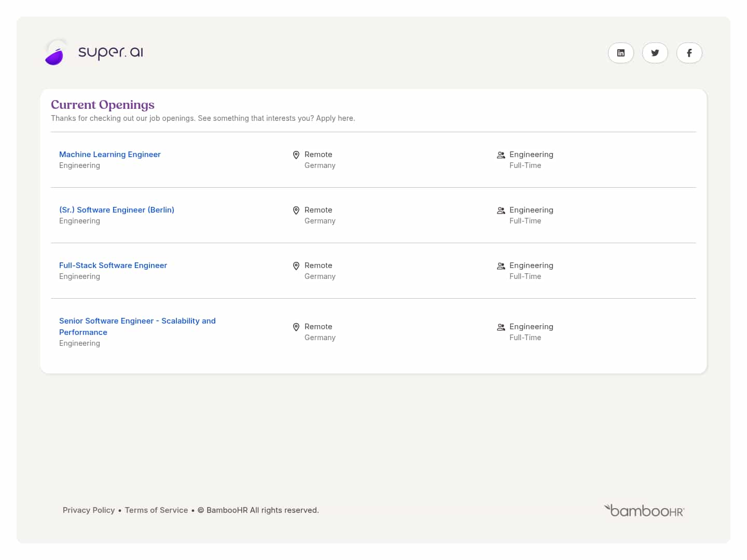Click department people icon in Senior Software Engineer row
Image resolution: width=747 pixels, height=560 pixels.
pyautogui.click(x=501, y=327)
